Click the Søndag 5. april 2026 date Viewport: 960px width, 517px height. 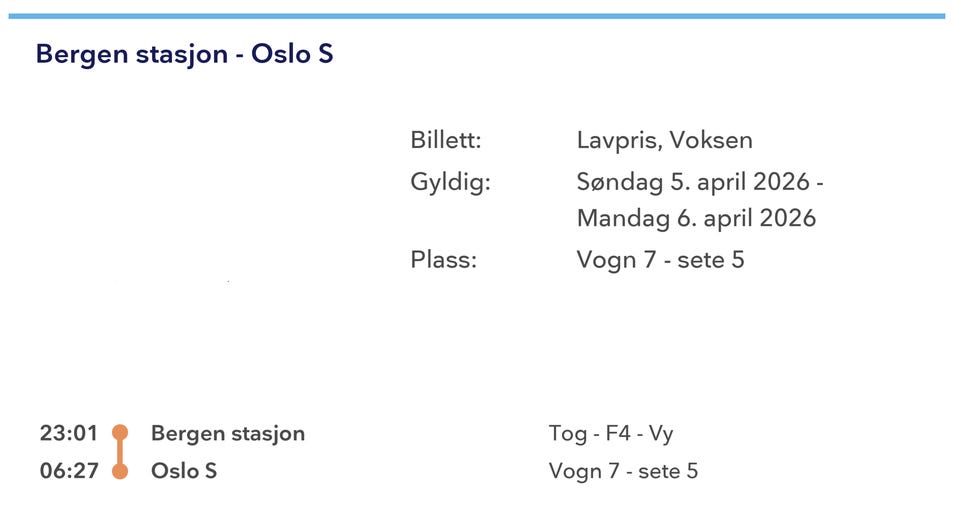(700, 183)
